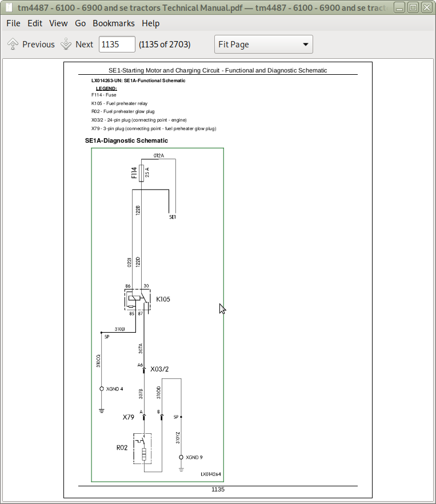Click the (1135 of 2703) page count

click(x=165, y=45)
